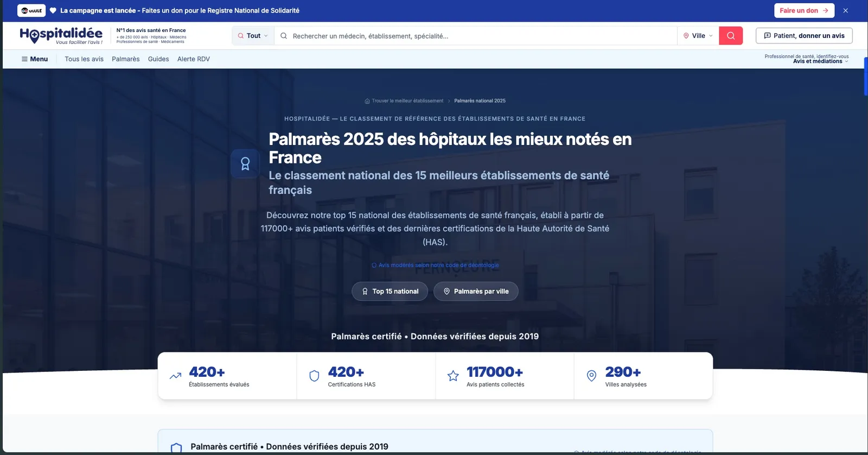Click 'Faire un don' button

803,10
